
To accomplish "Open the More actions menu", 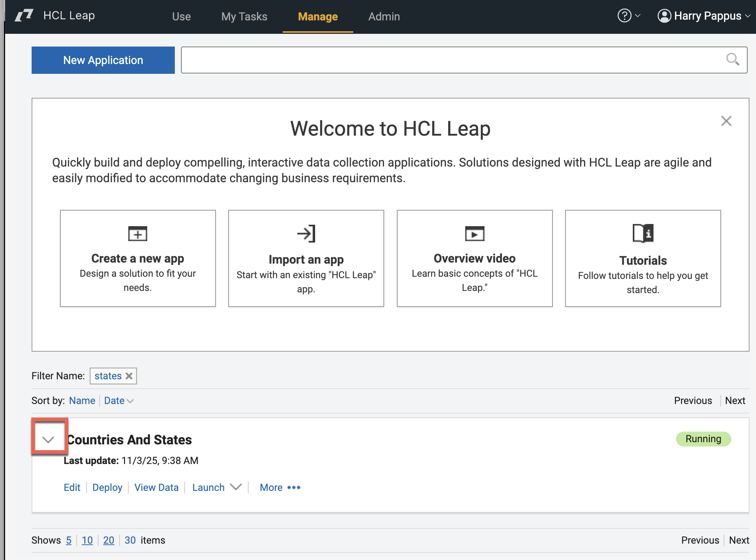I will [x=280, y=487].
